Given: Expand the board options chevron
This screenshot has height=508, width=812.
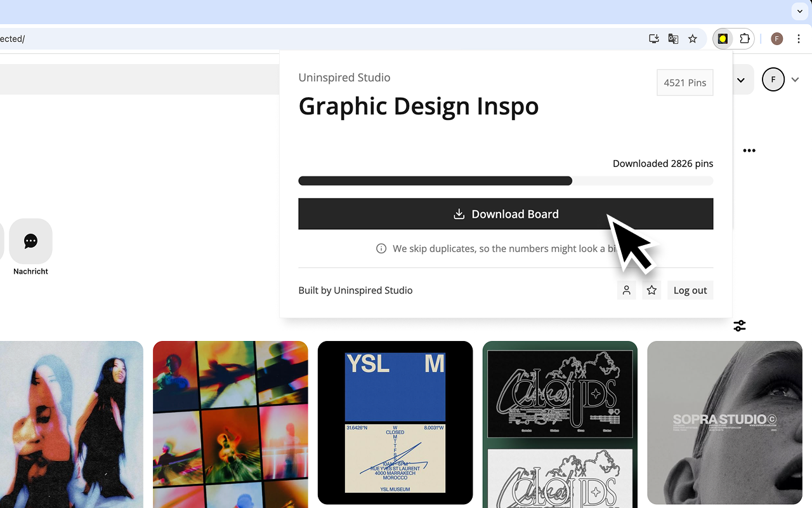Looking at the screenshot, I should [x=740, y=80].
